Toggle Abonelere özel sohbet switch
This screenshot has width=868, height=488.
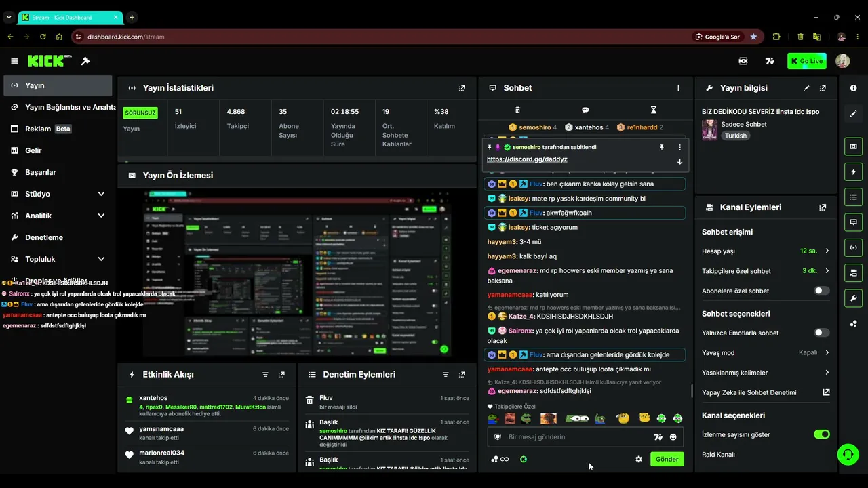(821, 291)
